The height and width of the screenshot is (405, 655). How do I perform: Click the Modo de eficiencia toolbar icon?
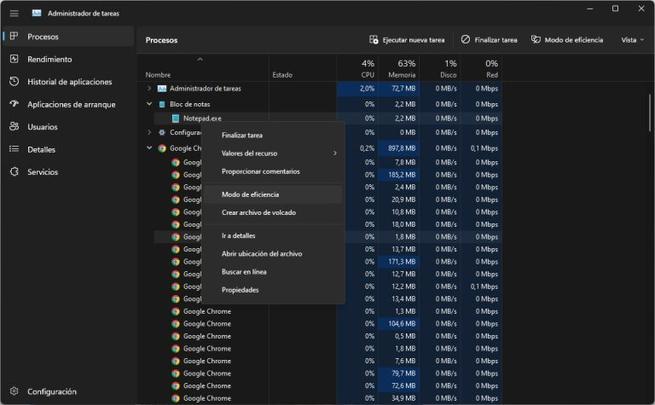point(536,40)
